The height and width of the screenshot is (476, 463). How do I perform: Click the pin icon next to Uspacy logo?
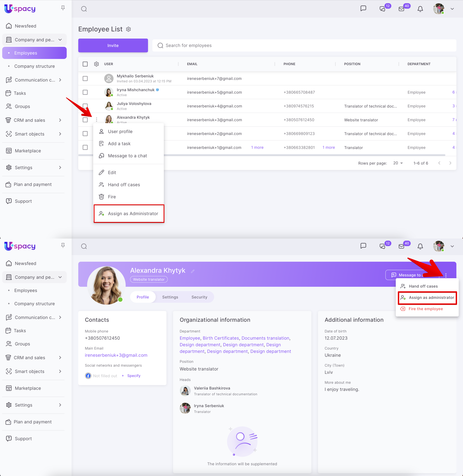tap(63, 8)
